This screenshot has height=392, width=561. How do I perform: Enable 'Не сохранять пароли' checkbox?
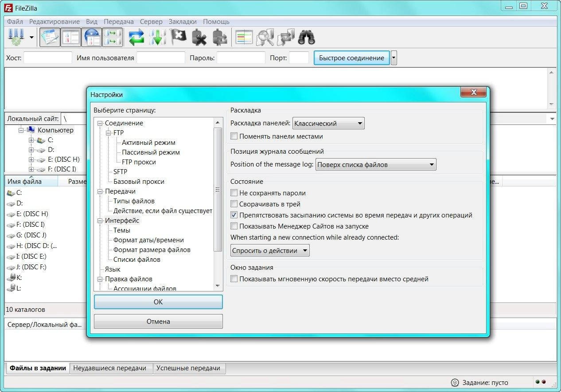pos(234,193)
